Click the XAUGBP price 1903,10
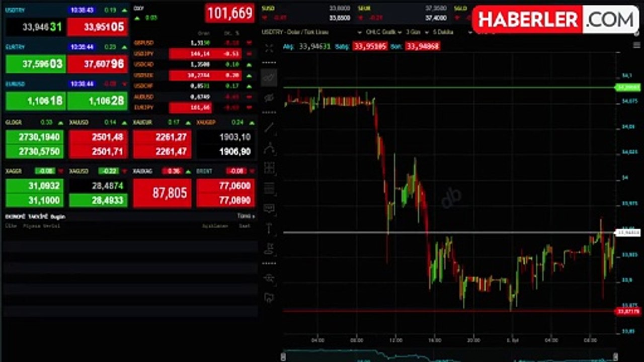This screenshot has height=362, width=644. tap(226, 137)
